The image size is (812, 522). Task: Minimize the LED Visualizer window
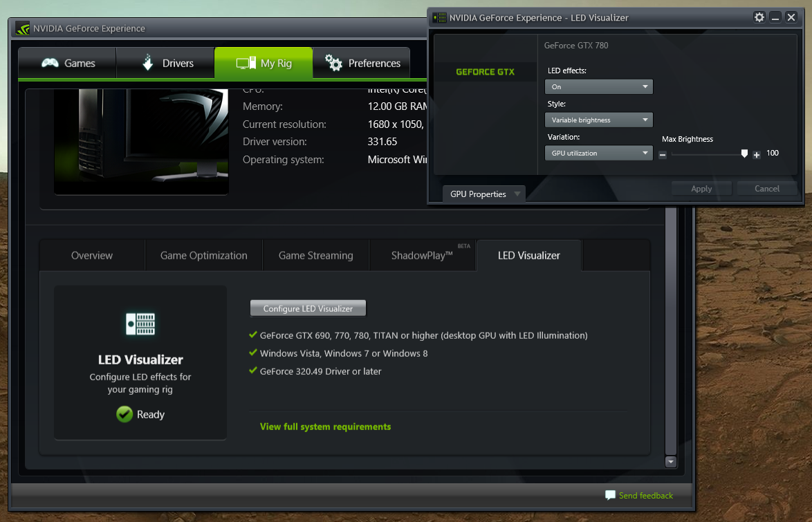(x=775, y=17)
